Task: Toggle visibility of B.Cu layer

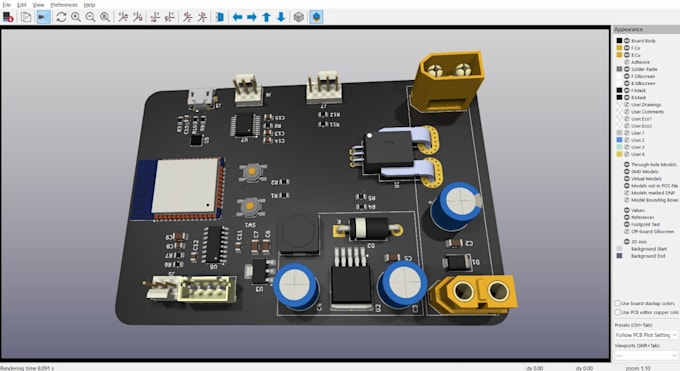Action: click(x=627, y=55)
